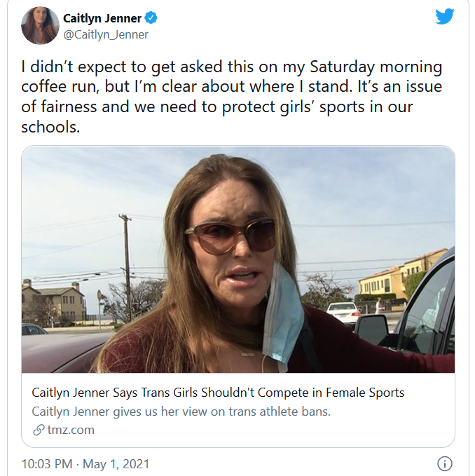
Task: Click the @Caitlyn_Jenner handle
Action: coord(105,34)
